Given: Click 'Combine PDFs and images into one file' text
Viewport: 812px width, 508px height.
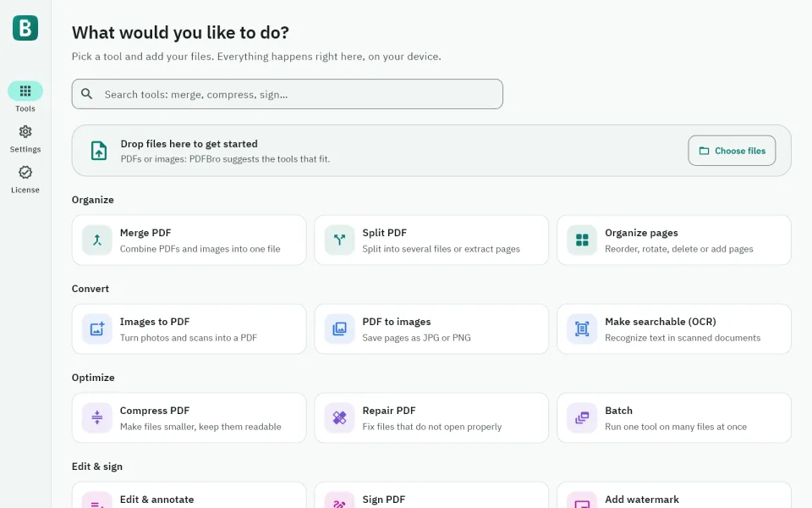Looking at the screenshot, I should click(200, 249).
